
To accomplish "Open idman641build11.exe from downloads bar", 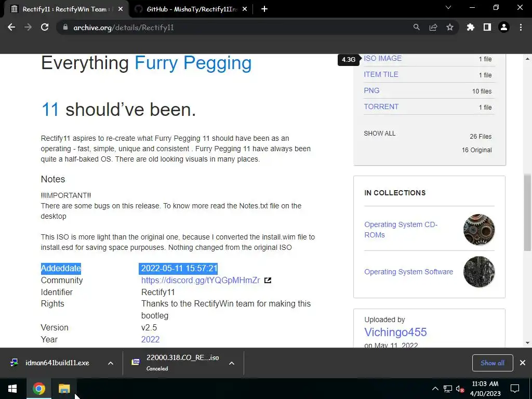I will coord(57,363).
